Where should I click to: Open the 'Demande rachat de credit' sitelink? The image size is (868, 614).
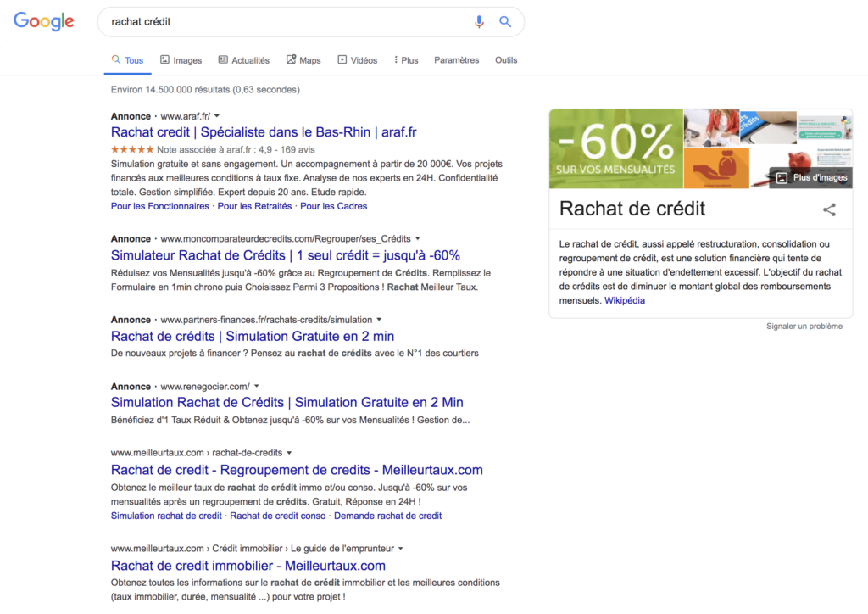(387, 516)
